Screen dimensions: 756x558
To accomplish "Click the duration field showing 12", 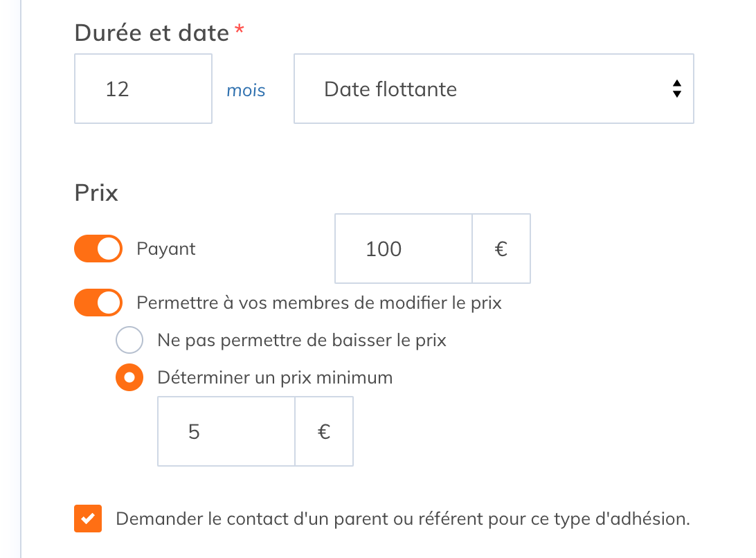I will [143, 89].
